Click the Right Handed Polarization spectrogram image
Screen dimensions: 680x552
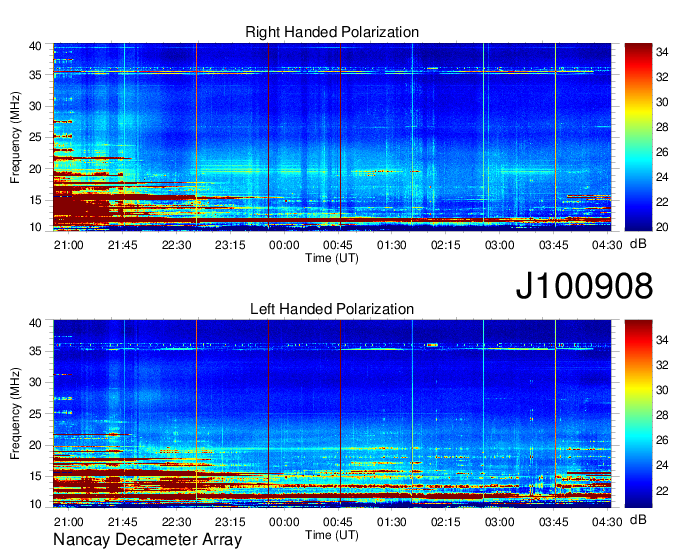coord(332,137)
